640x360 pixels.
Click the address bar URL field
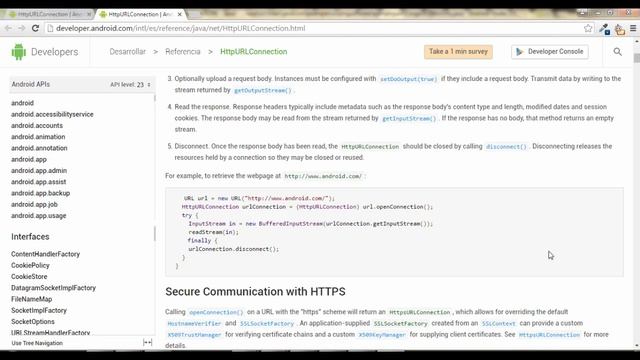tap(314, 28)
